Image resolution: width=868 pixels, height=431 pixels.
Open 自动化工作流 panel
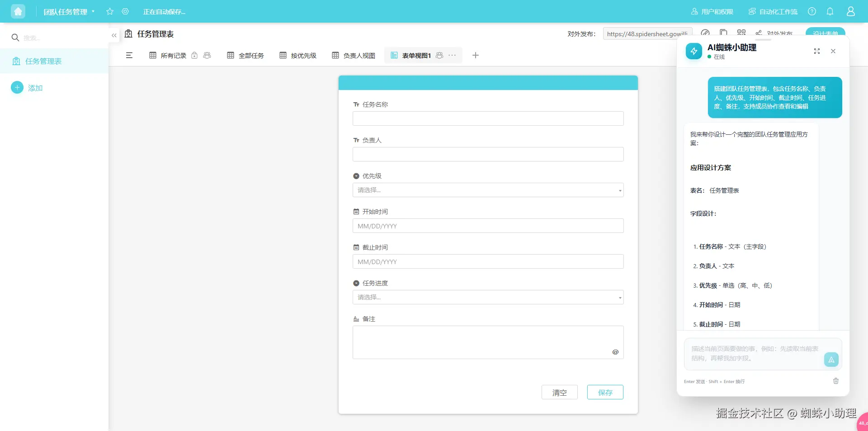tap(773, 11)
